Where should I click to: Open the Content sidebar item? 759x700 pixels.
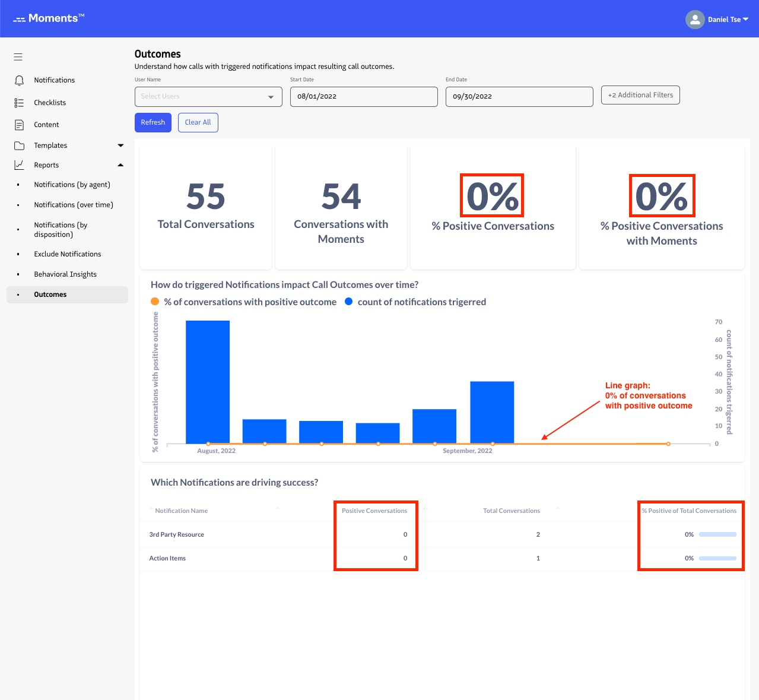click(x=46, y=125)
